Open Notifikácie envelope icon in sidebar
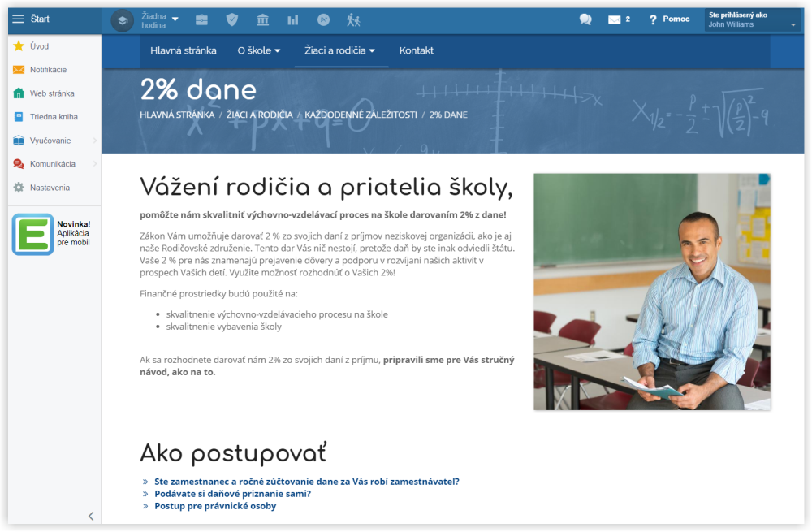The image size is (812, 532). pos(19,69)
